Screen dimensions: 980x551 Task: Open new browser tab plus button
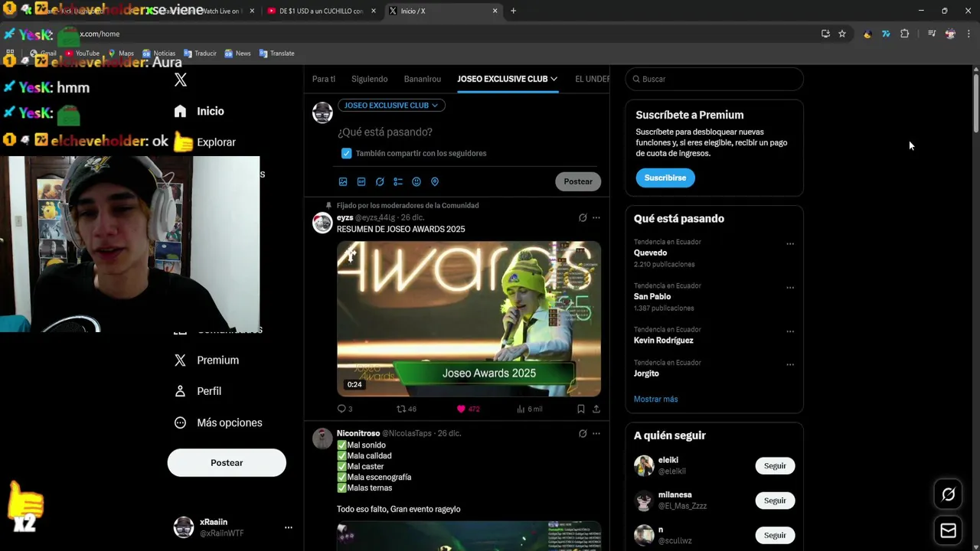point(513,11)
